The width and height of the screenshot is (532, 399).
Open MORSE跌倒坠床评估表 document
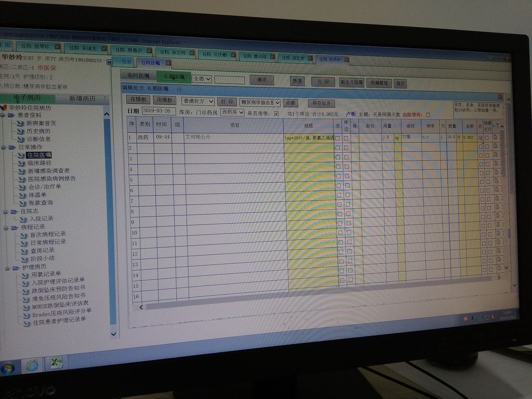coord(60,305)
